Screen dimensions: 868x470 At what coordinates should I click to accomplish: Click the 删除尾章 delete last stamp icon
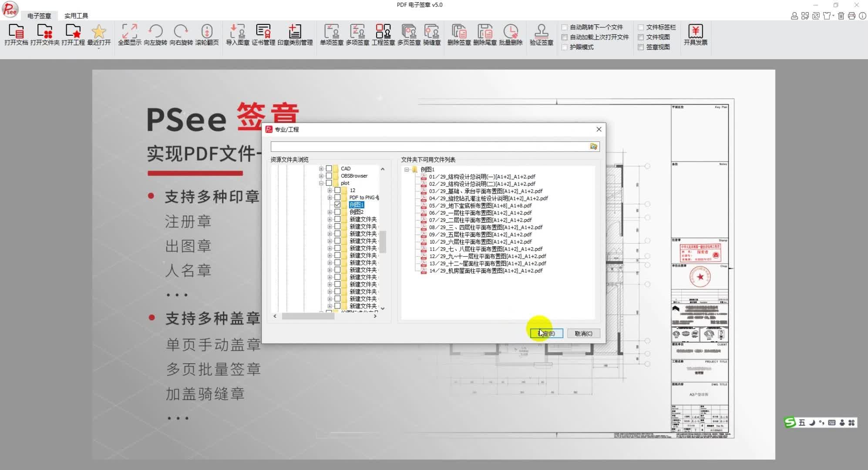(485, 31)
